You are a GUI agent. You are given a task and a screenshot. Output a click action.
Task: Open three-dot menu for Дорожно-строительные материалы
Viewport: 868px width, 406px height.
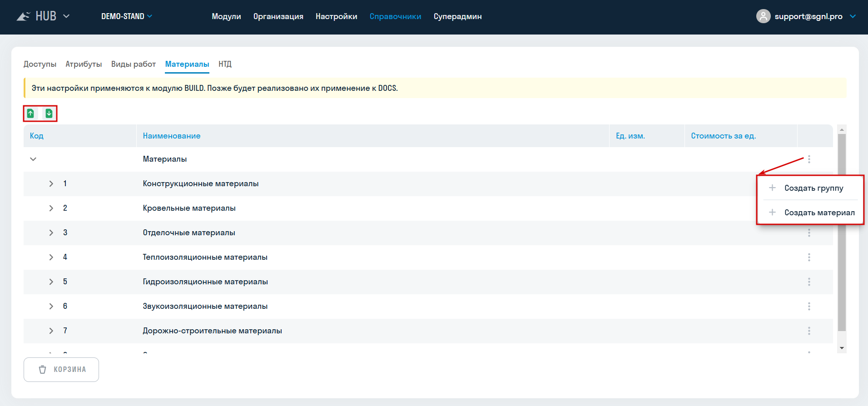click(809, 331)
